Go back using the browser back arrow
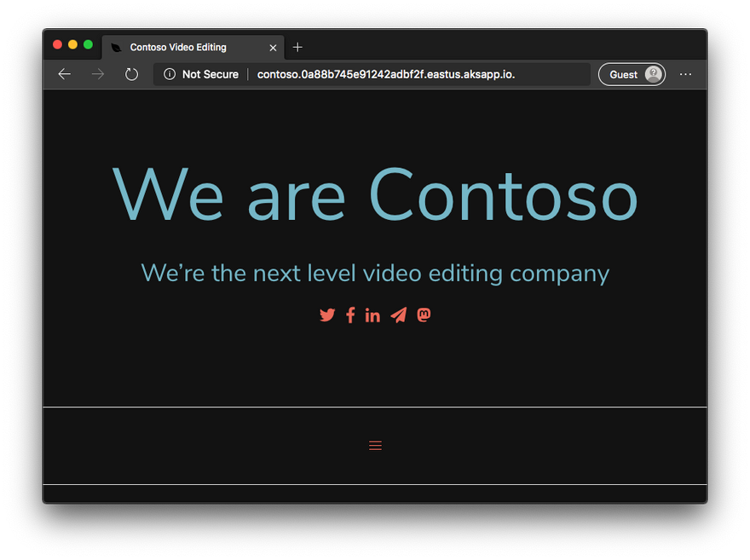This screenshot has width=750, height=560. click(x=64, y=74)
